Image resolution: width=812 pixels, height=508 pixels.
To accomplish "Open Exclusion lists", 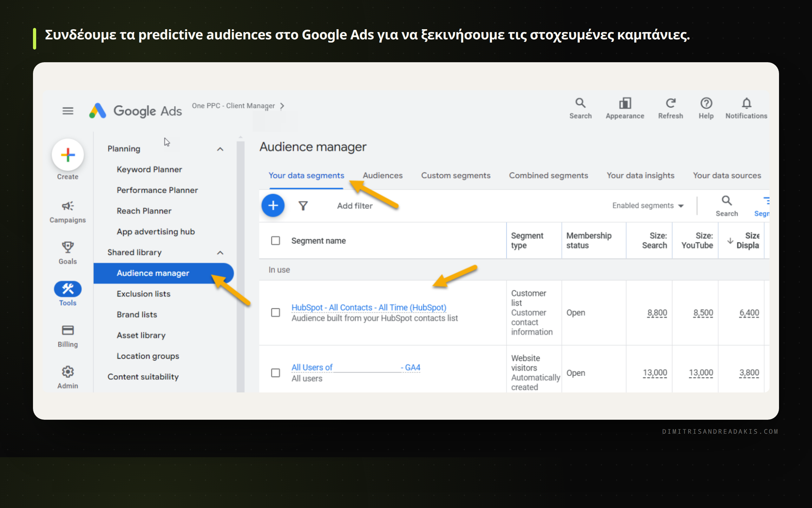I will pos(144,294).
